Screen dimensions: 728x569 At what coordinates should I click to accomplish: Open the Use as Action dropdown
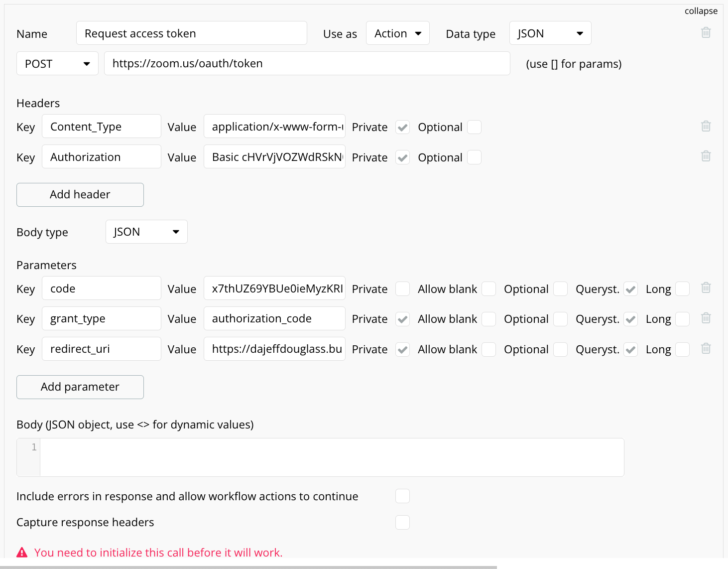tap(397, 33)
